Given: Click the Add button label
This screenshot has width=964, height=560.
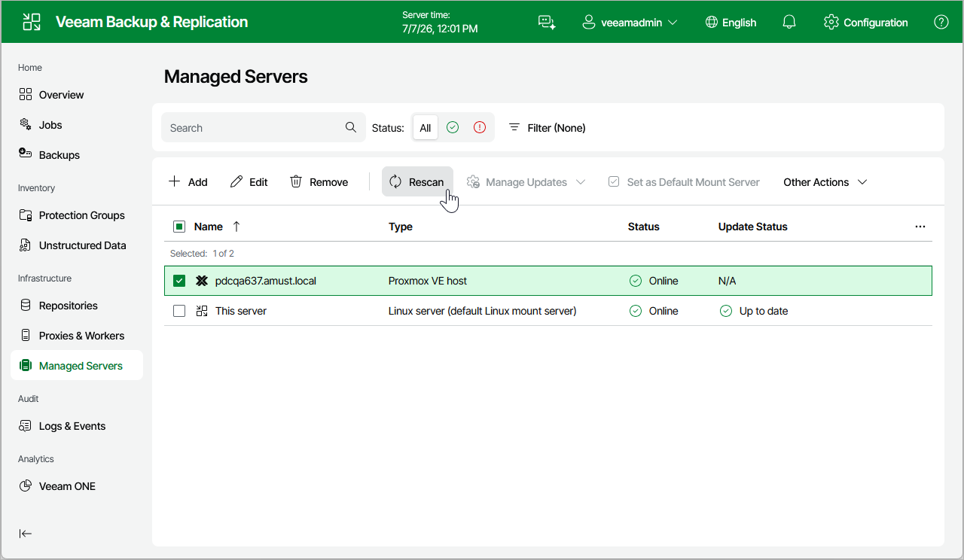Looking at the screenshot, I should pos(198,182).
